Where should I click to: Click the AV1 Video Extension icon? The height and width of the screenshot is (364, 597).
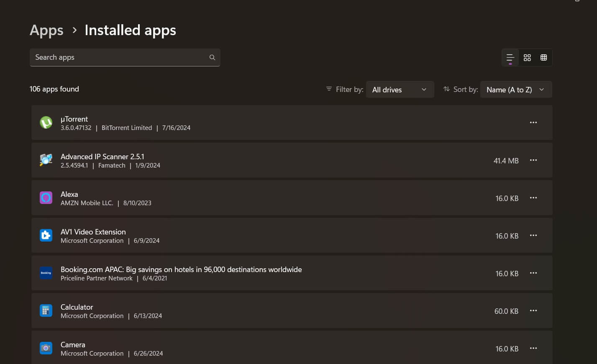[46, 235]
